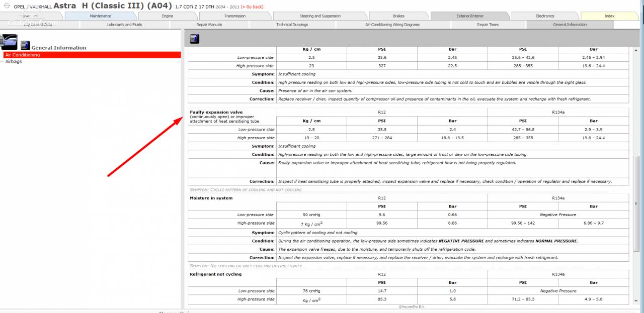Screen dimensions: 644x313
Task: Click the Go back link
Action: (253, 7)
